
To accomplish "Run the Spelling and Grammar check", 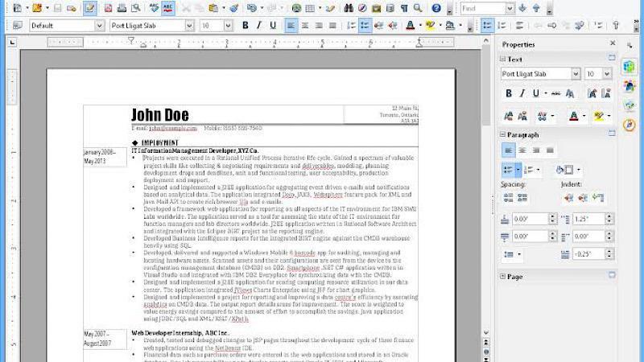I will tap(154, 8).
